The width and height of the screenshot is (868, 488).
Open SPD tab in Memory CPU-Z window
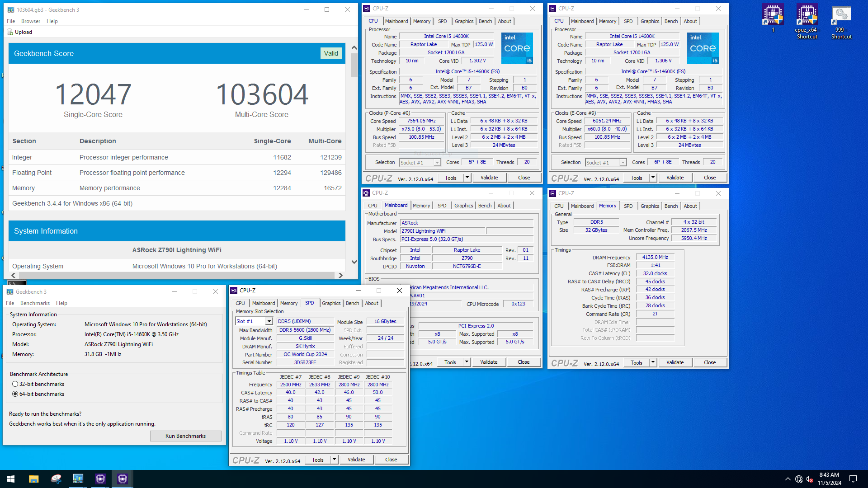point(628,206)
